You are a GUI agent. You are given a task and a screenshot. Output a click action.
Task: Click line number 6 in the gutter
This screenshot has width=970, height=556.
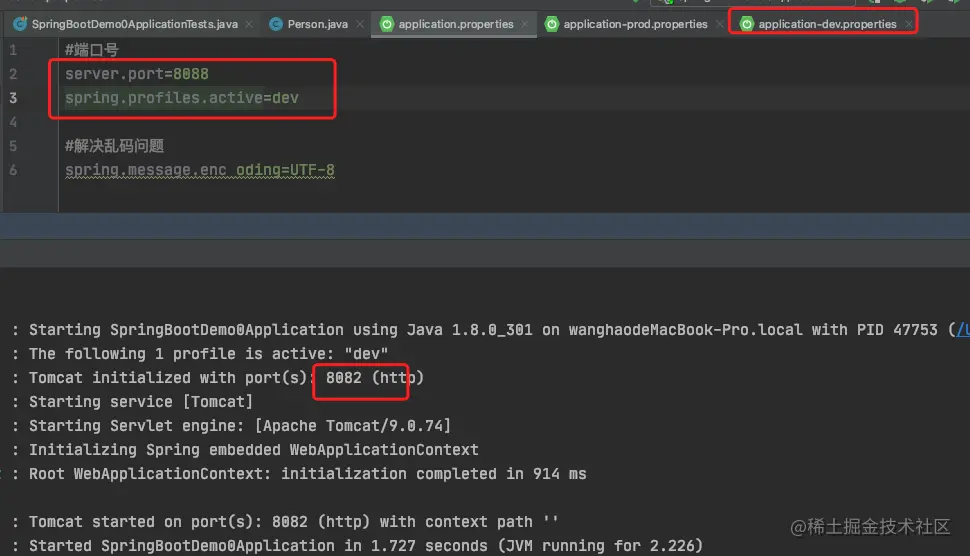coord(13,170)
